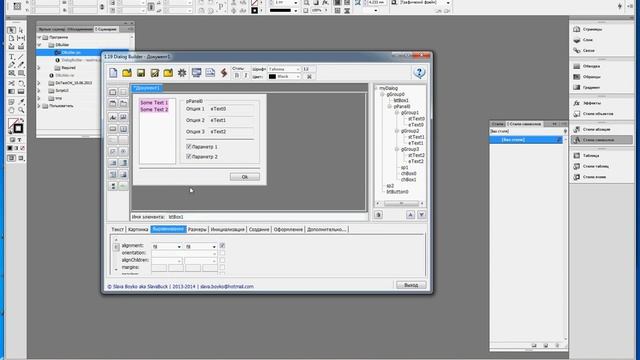The width and height of the screenshot is (640, 360).
Task: Select the [Без стиля] entry in character styles
Action: pos(527,140)
